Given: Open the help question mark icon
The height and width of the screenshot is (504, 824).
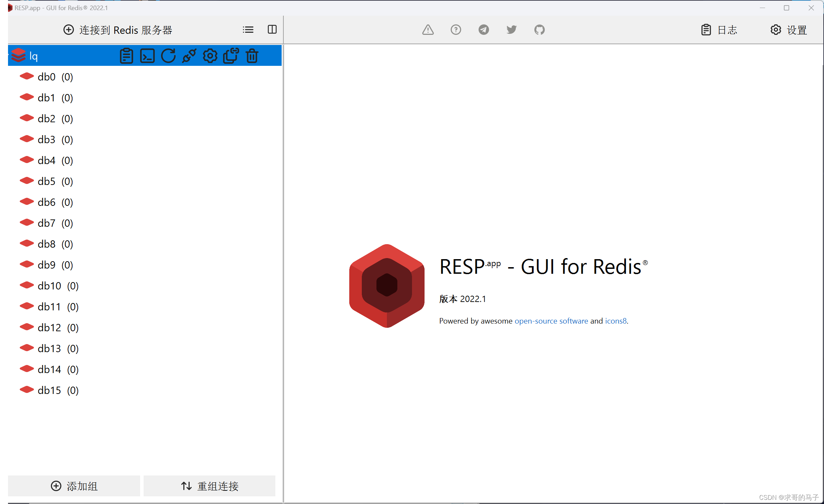Looking at the screenshot, I should (x=456, y=30).
